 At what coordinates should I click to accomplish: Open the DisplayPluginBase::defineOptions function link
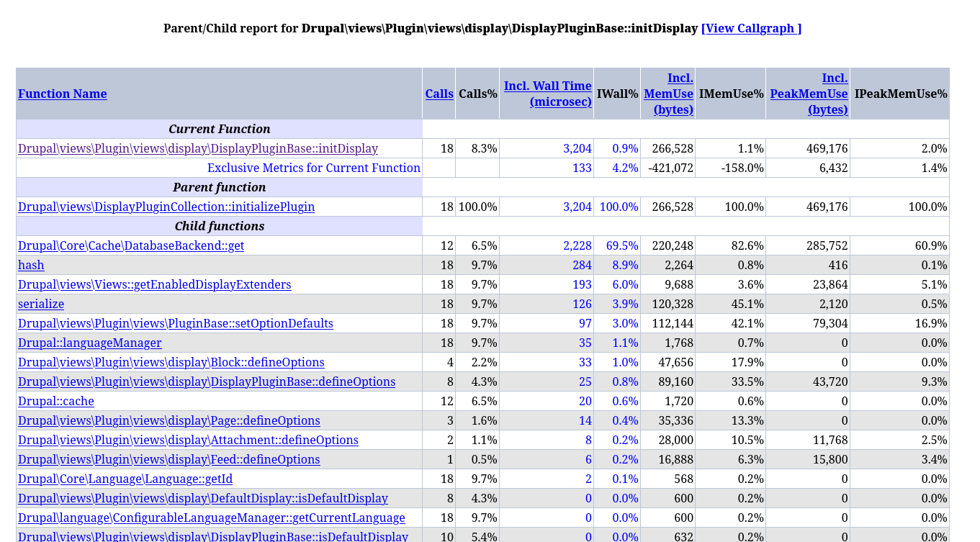(x=207, y=381)
